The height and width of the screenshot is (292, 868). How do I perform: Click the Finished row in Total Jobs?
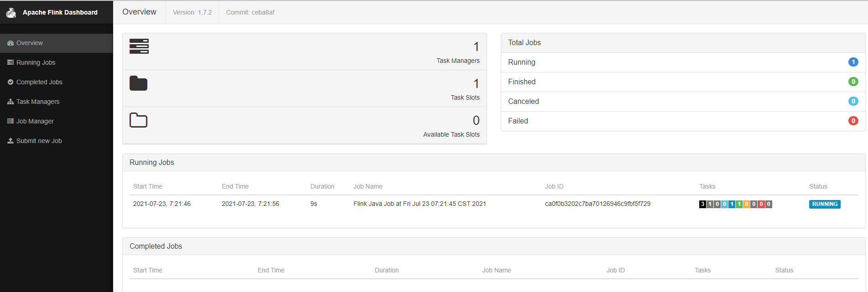683,82
